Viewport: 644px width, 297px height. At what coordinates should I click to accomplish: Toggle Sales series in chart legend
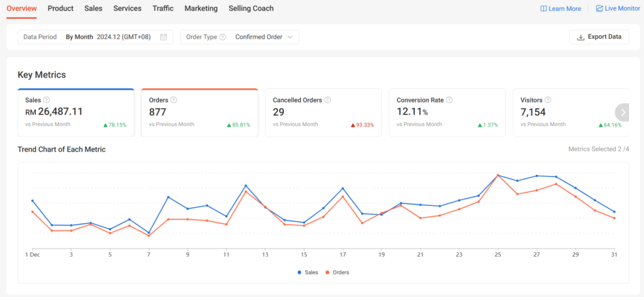tap(308, 272)
